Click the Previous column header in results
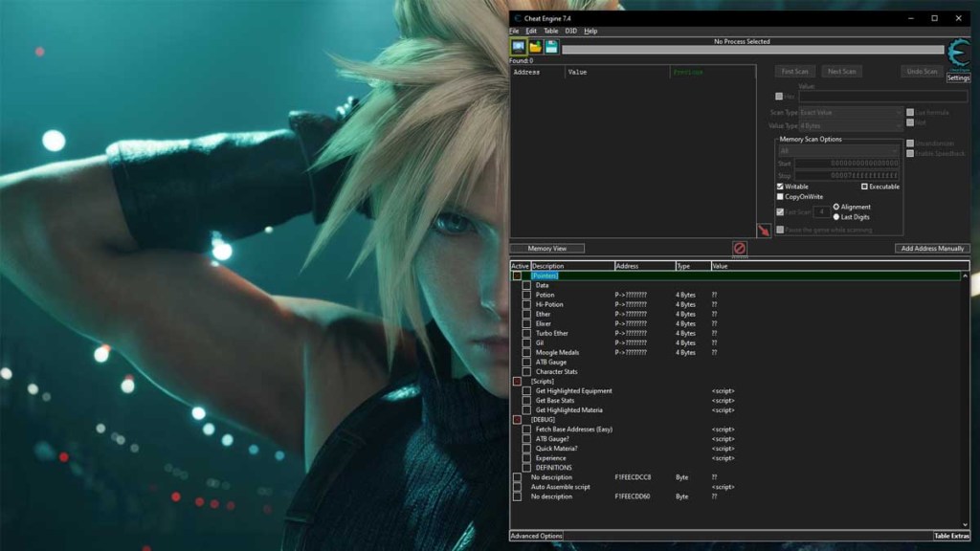Image resolution: width=980 pixels, height=551 pixels. pyautogui.click(x=712, y=72)
